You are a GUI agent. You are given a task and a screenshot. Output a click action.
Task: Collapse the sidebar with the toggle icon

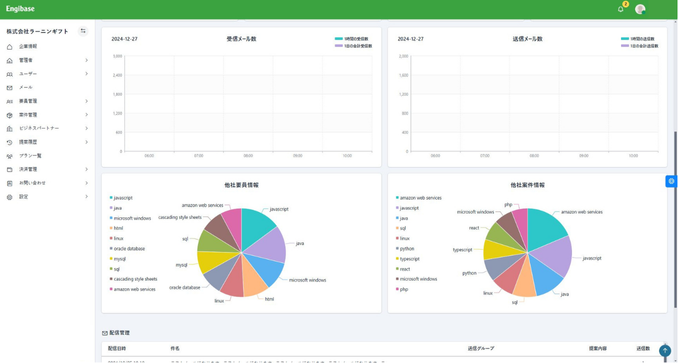(83, 31)
